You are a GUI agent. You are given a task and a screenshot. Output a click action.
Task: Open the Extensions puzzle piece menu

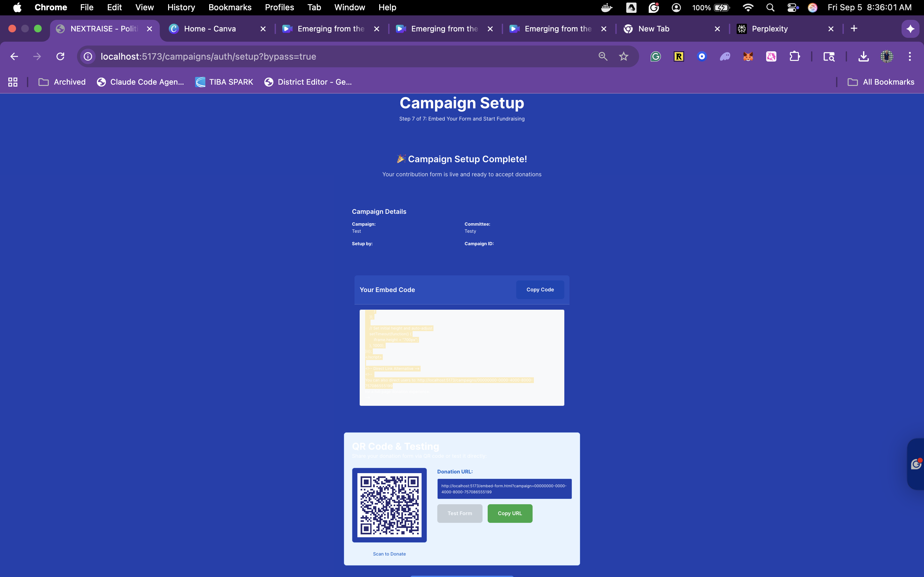[795, 56]
